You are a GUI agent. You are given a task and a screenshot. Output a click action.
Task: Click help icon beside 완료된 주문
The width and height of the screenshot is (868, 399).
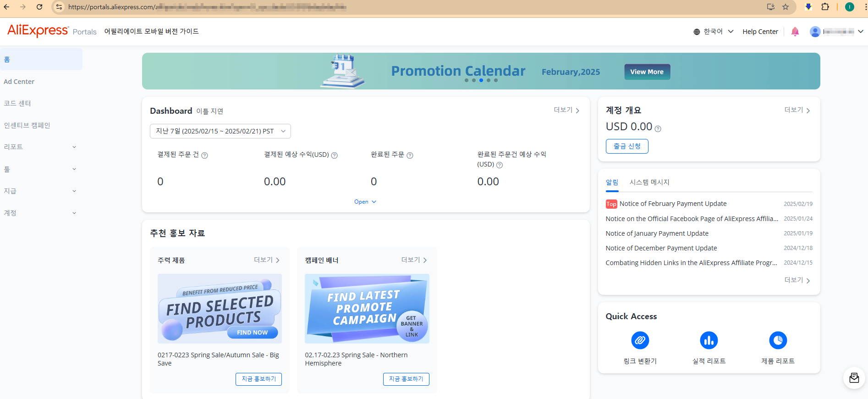point(410,155)
